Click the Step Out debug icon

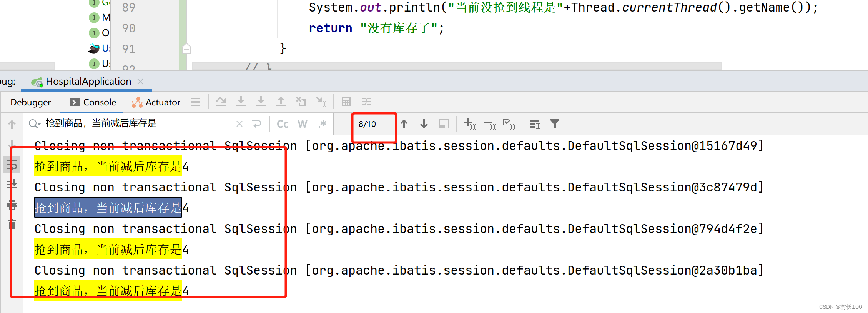click(281, 102)
